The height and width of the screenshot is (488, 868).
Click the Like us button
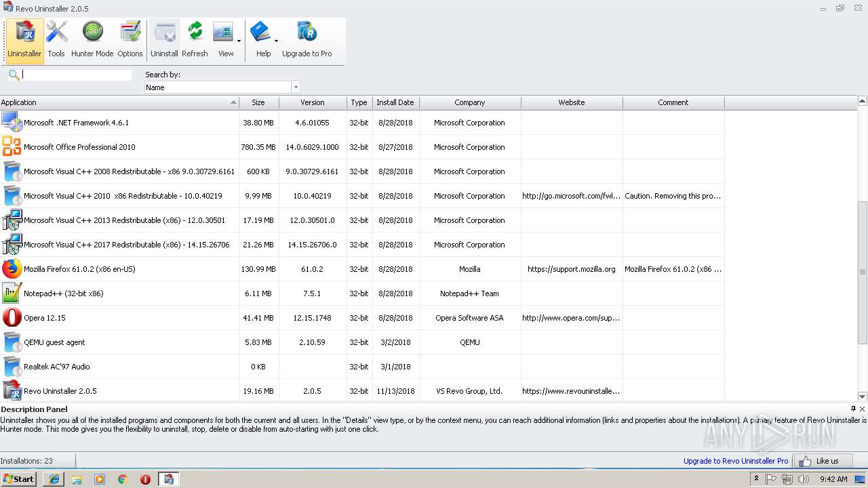click(823, 461)
